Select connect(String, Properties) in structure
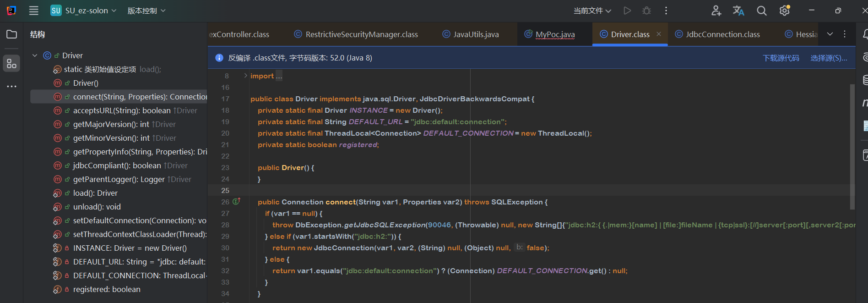Screen dimensions: 868x303 coord(119,97)
